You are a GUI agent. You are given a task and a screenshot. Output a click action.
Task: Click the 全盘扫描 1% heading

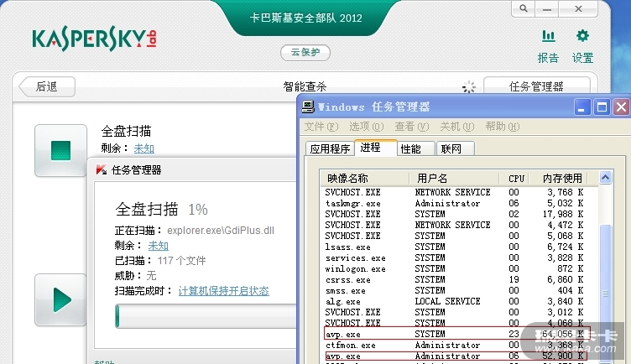(161, 209)
